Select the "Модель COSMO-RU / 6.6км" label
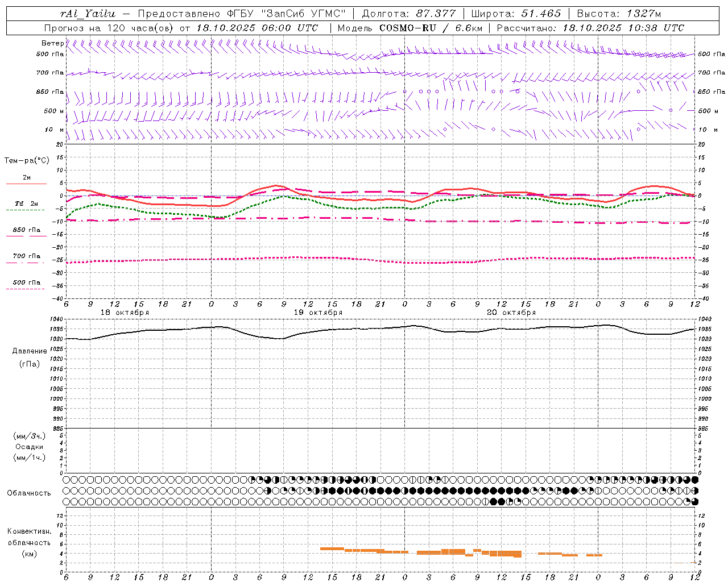The image size is (728, 582). pos(409,28)
